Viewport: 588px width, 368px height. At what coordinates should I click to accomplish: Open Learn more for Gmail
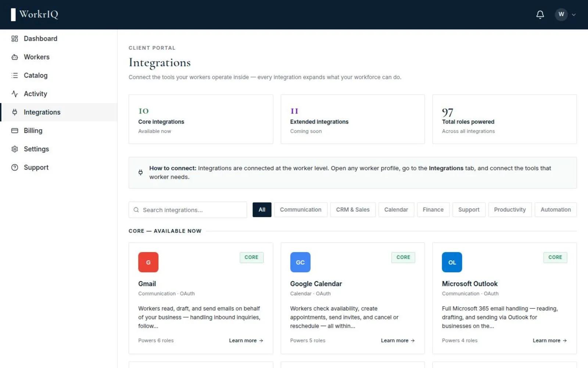(x=246, y=340)
